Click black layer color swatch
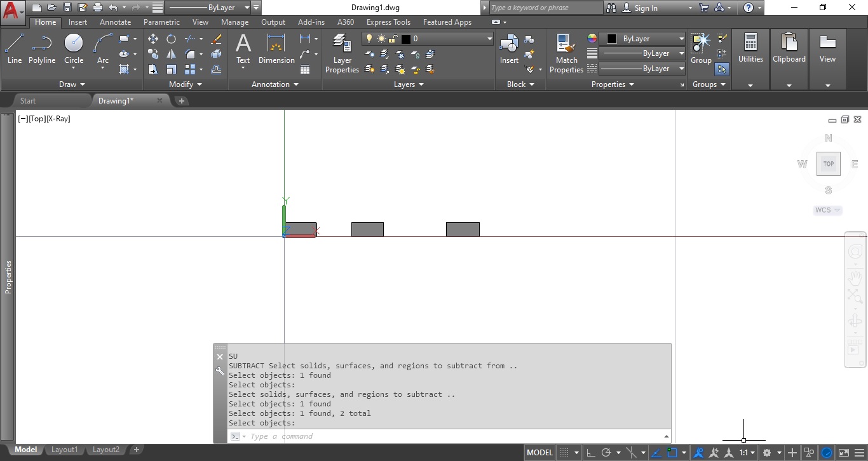The height and width of the screenshot is (461, 868). (406, 39)
